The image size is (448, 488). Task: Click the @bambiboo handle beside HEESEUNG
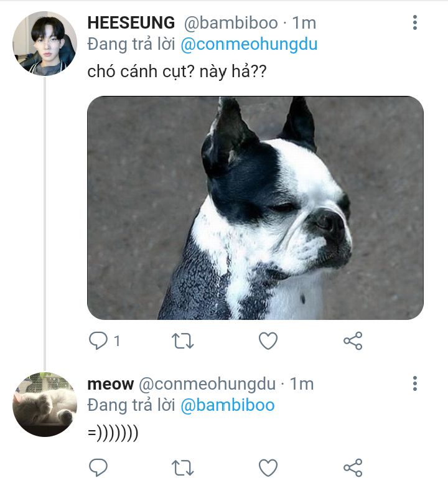tap(230, 24)
